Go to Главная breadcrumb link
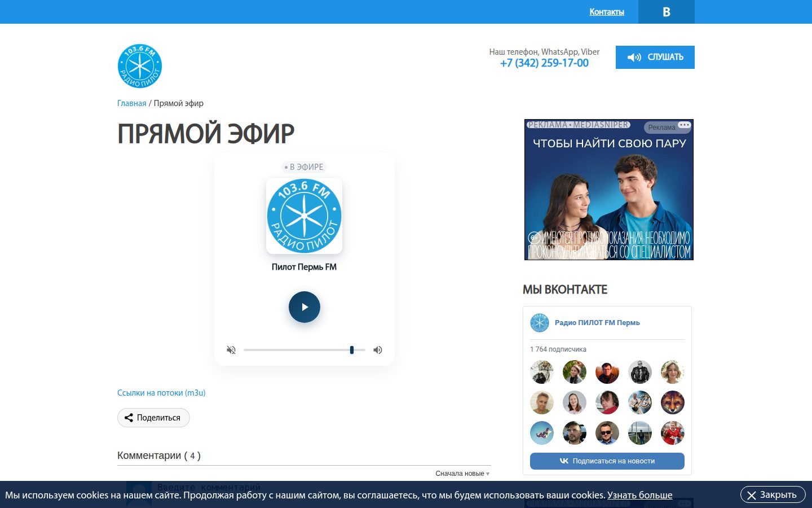The width and height of the screenshot is (812, 508). pos(132,103)
